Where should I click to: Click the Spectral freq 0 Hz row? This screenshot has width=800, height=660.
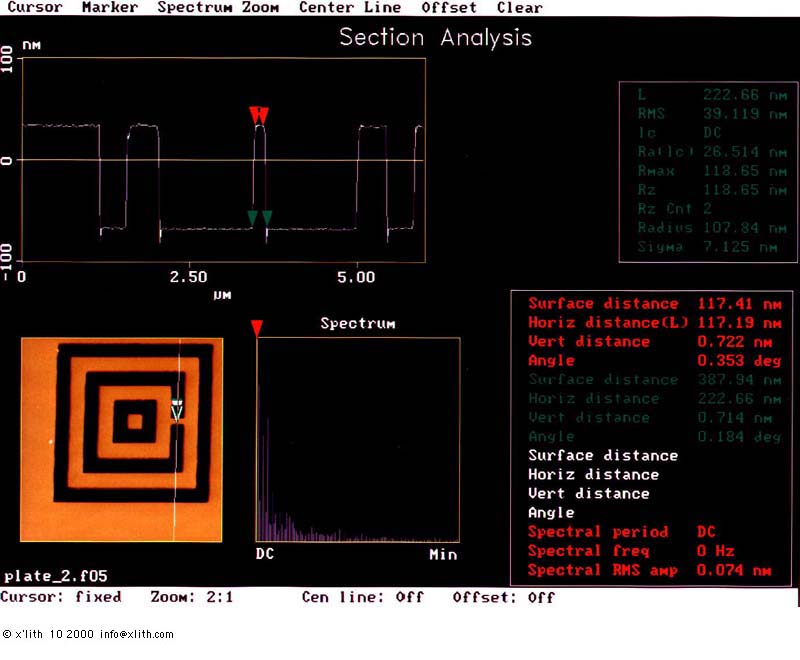point(631,551)
